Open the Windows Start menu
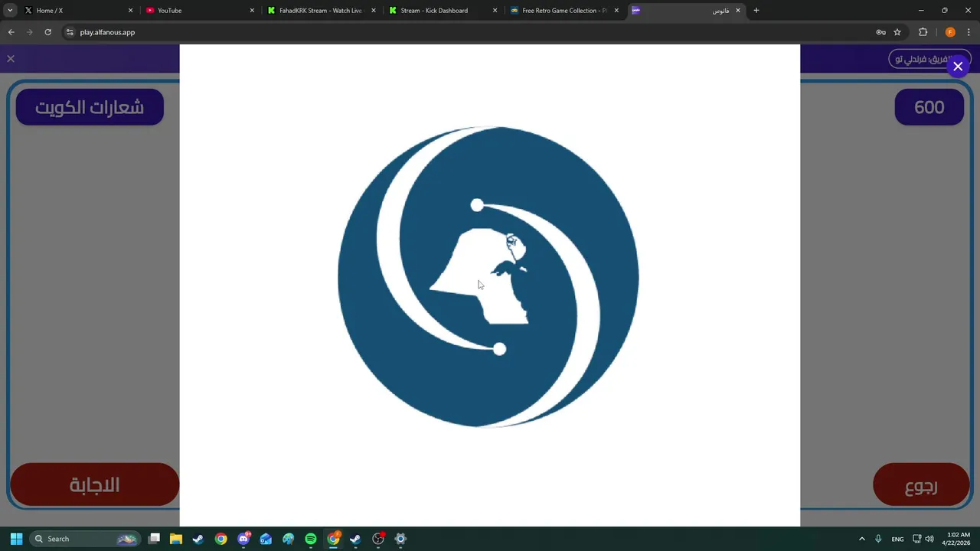 pos(16,539)
